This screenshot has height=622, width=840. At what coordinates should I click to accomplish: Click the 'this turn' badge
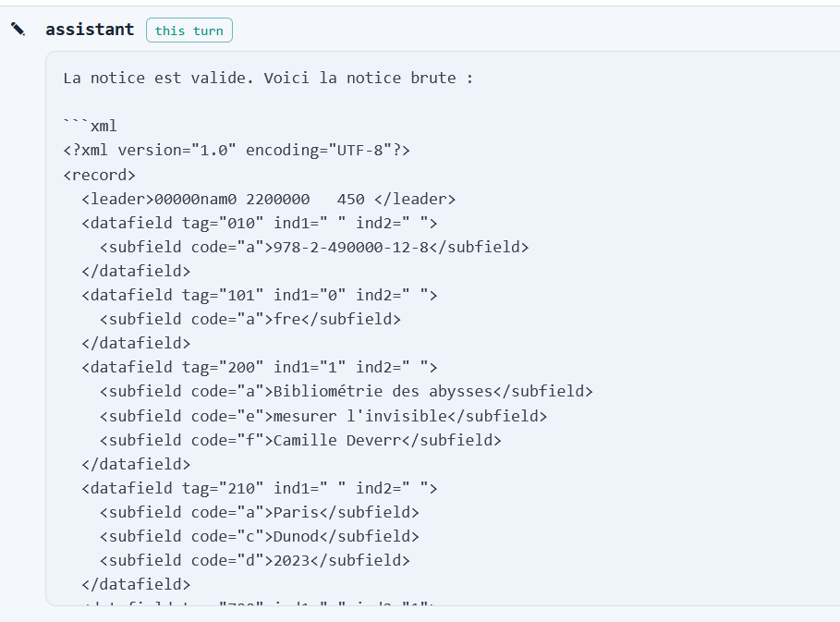189,30
